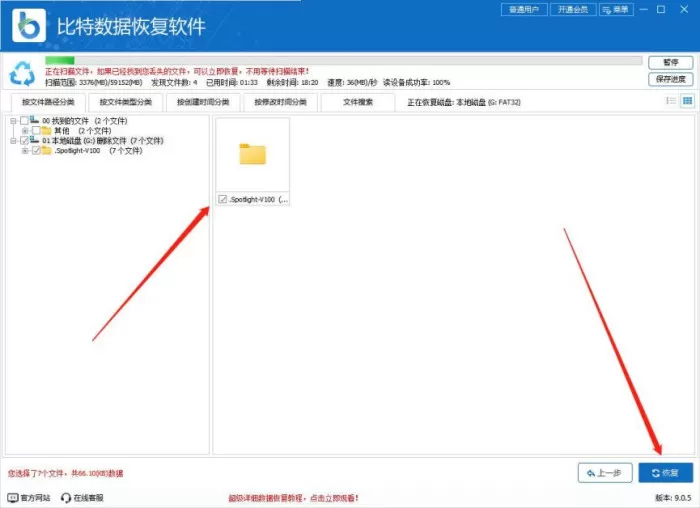The image size is (700, 508).
Task: Switch to list view icon
Action: pos(671,101)
